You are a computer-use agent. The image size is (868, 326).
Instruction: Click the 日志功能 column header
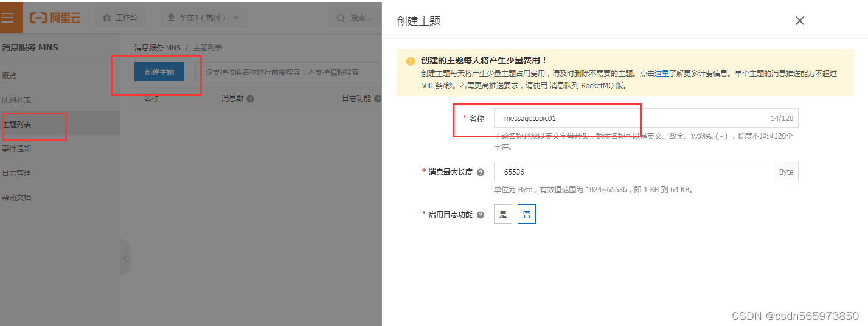(356, 99)
